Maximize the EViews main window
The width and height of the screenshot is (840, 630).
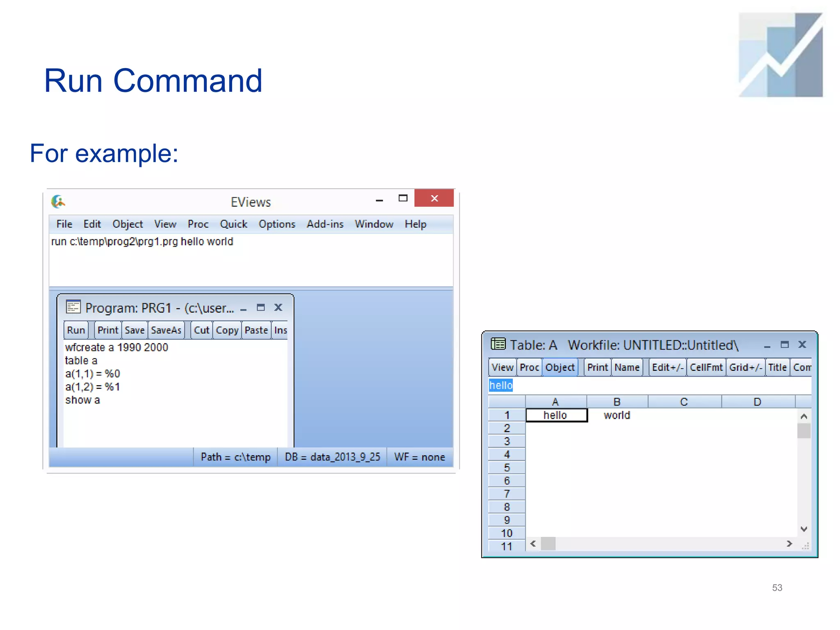[403, 198]
